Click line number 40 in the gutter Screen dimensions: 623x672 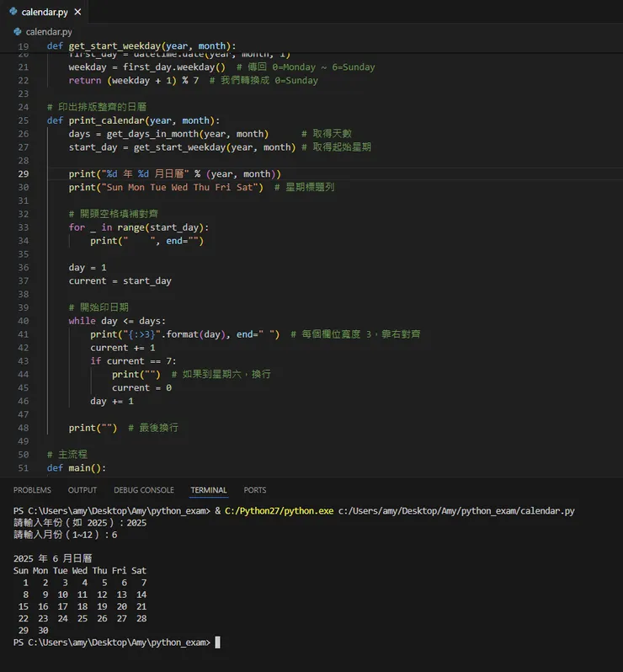[x=23, y=321]
